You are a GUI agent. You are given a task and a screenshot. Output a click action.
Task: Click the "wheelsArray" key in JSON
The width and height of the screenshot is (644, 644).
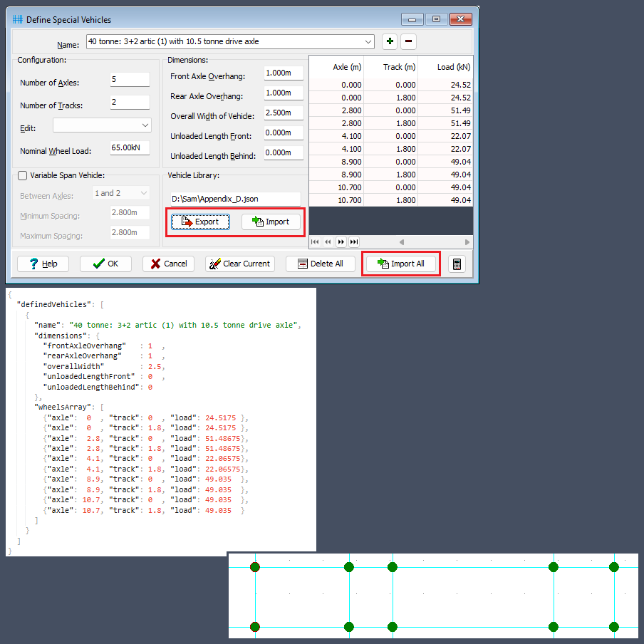tap(63, 407)
